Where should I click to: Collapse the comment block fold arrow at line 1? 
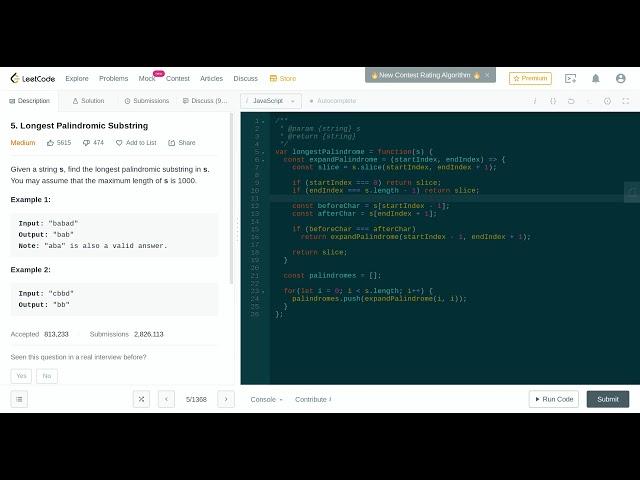click(263, 121)
